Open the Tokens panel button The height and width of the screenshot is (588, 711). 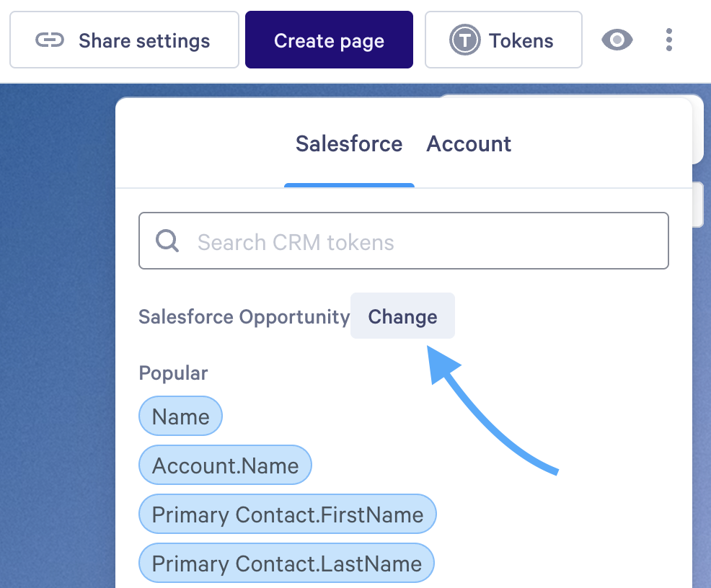click(x=503, y=40)
